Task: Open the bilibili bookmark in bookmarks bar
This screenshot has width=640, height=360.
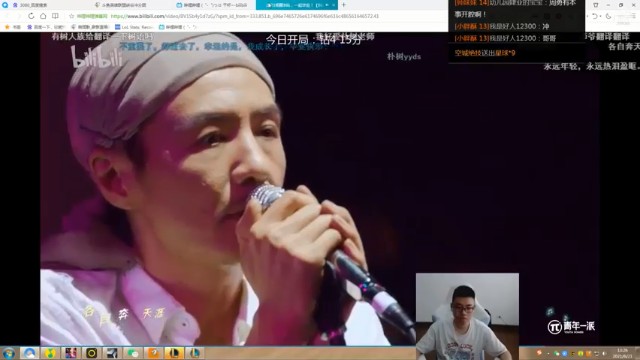Action: [x=178, y=27]
